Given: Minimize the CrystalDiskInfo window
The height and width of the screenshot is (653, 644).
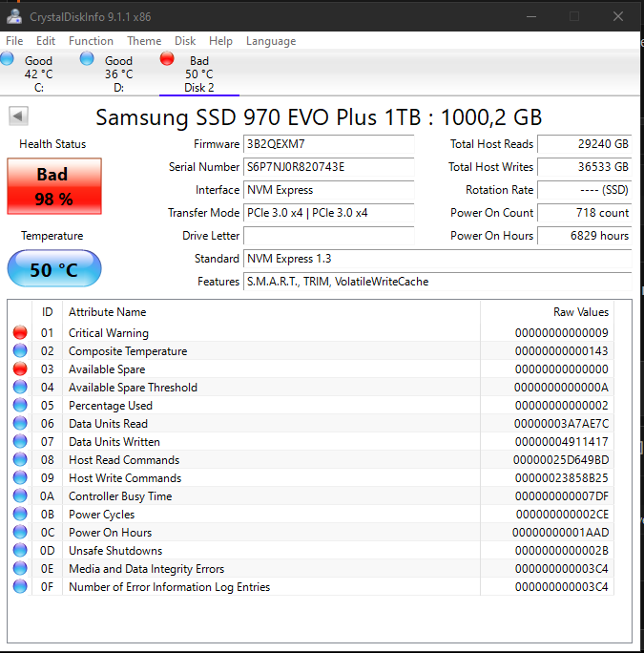Looking at the screenshot, I should (x=531, y=16).
